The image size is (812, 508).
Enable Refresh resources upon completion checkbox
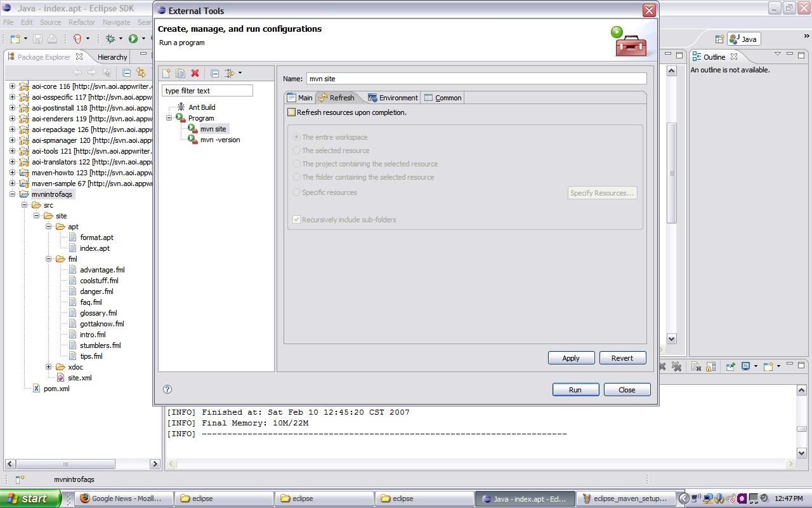coord(292,112)
